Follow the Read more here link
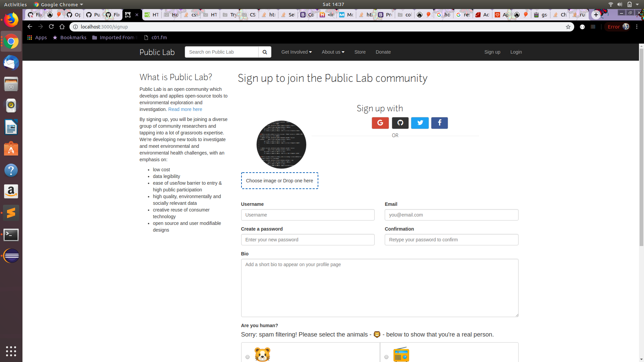This screenshot has width=644, height=362. pos(185,109)
